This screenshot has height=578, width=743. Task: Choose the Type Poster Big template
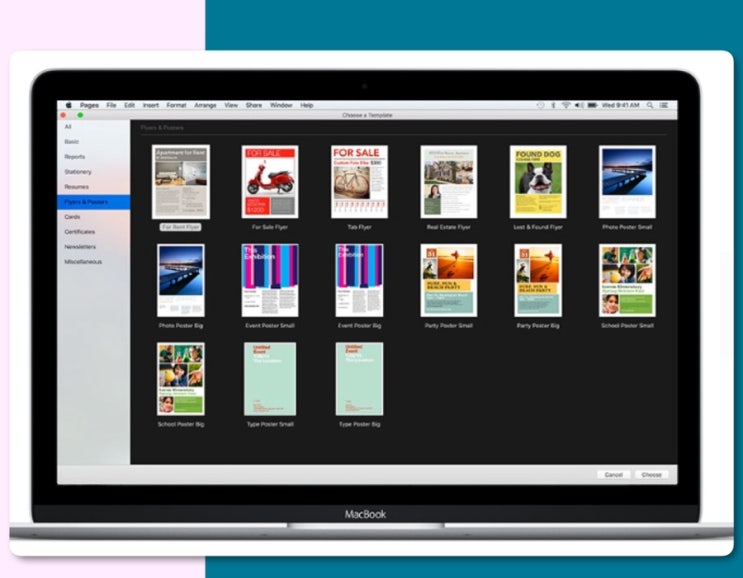359,379
